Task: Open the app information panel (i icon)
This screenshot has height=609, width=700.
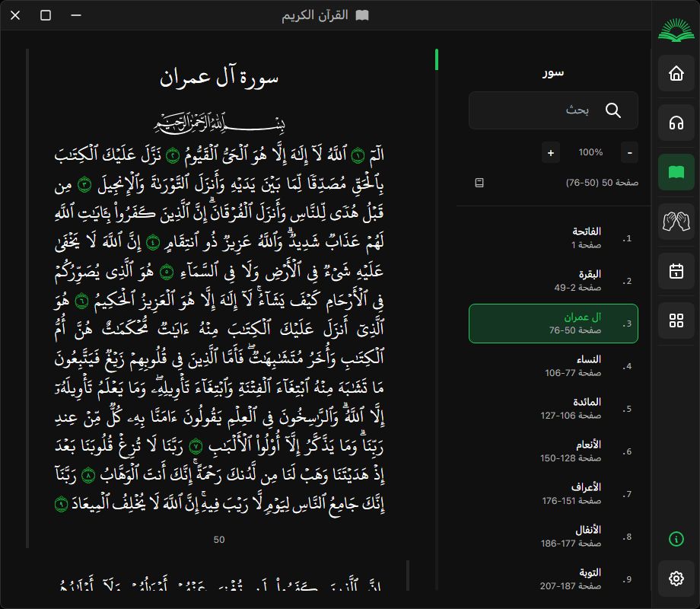Action: (x=676, y=539)
